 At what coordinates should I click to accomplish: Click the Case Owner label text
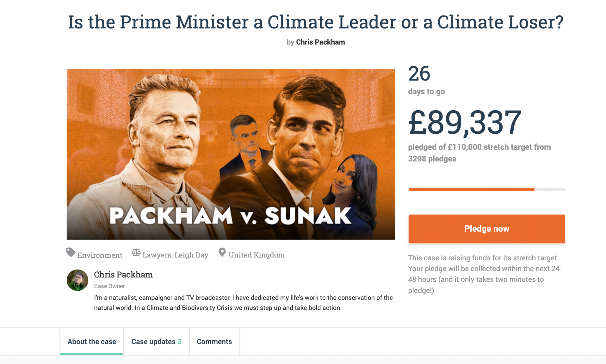pyautogui.click(x=109, y=286)
